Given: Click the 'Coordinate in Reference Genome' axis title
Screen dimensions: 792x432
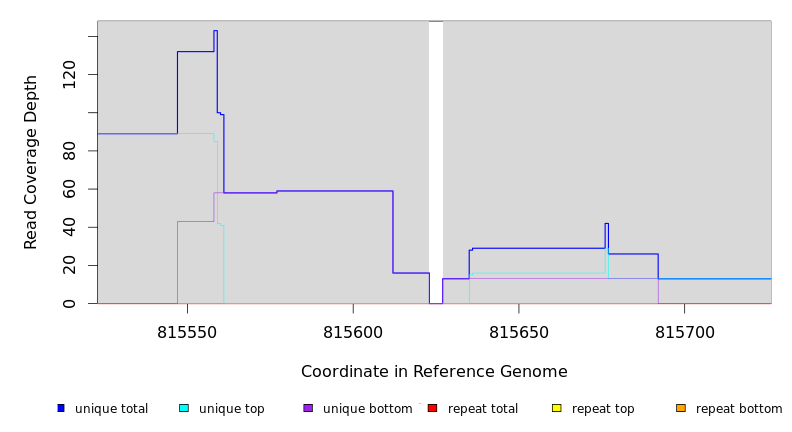Looking at the screenshot, I should click(434, 372).
